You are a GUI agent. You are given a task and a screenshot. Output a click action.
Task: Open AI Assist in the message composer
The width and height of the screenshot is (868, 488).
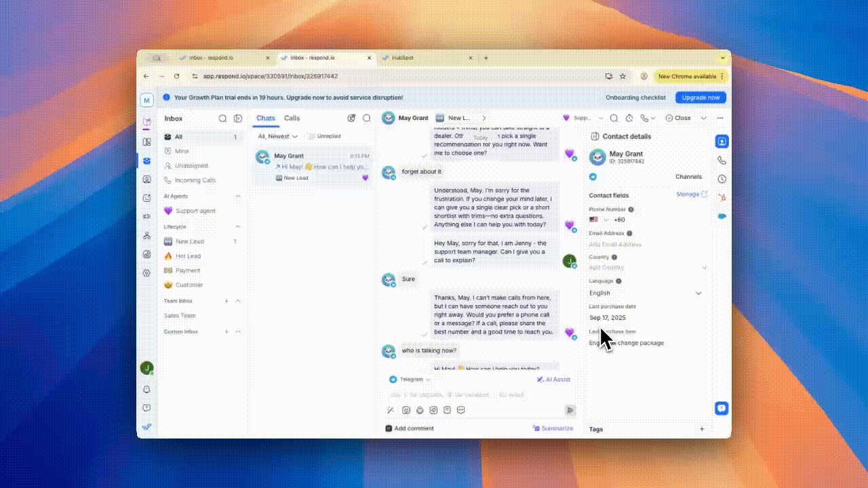[x=555, y=380]
